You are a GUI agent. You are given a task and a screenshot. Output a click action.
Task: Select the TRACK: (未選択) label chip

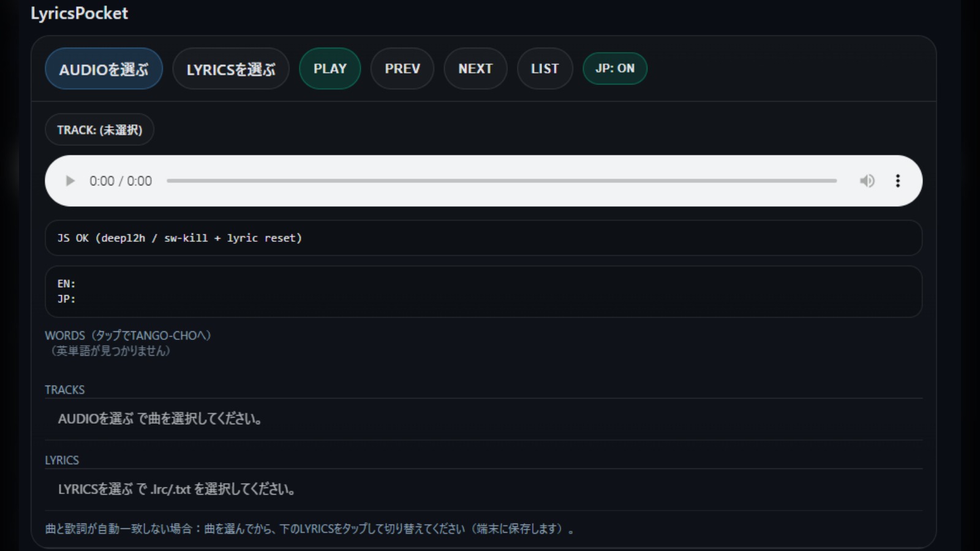pyautogui.click(x=99, y=130)
